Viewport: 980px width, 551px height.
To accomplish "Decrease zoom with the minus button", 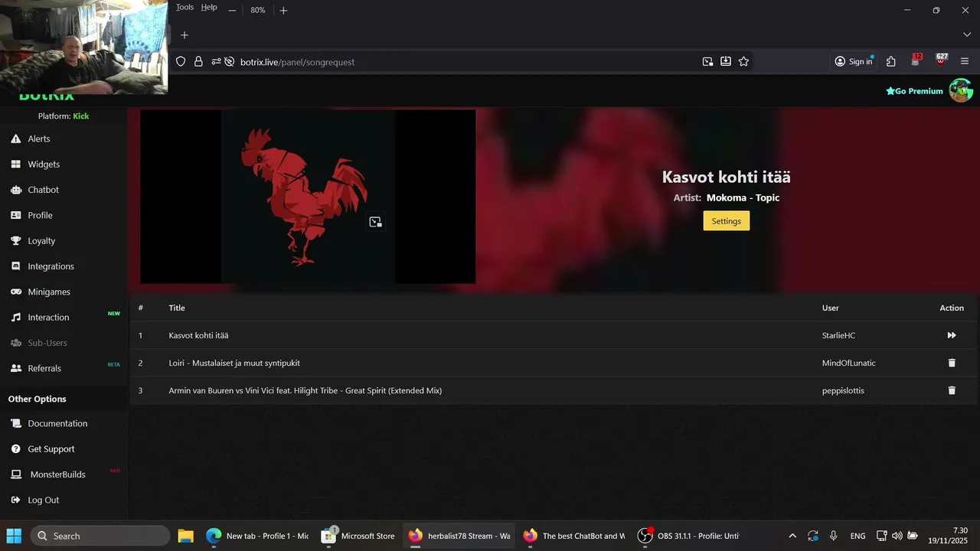I will pos(232,10).
